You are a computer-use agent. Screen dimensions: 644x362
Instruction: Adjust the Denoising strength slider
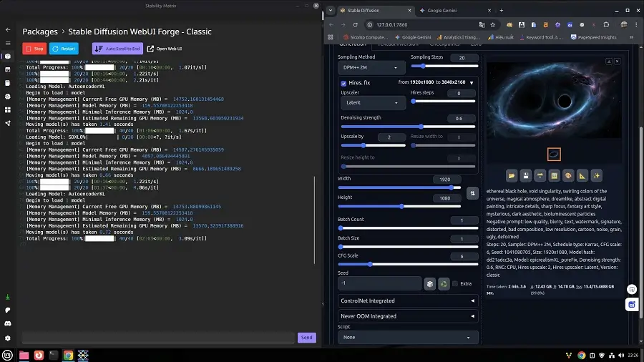(x=408, y=127)
